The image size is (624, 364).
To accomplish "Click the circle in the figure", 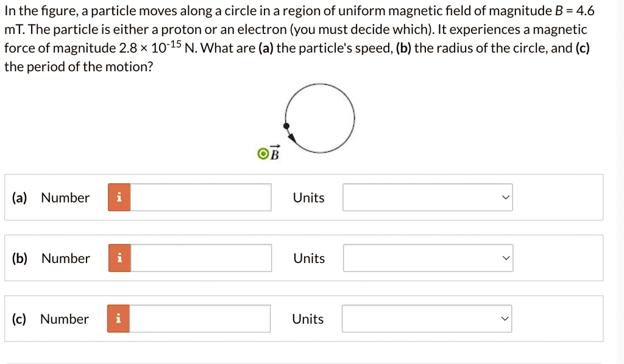I will click(319, 118).
